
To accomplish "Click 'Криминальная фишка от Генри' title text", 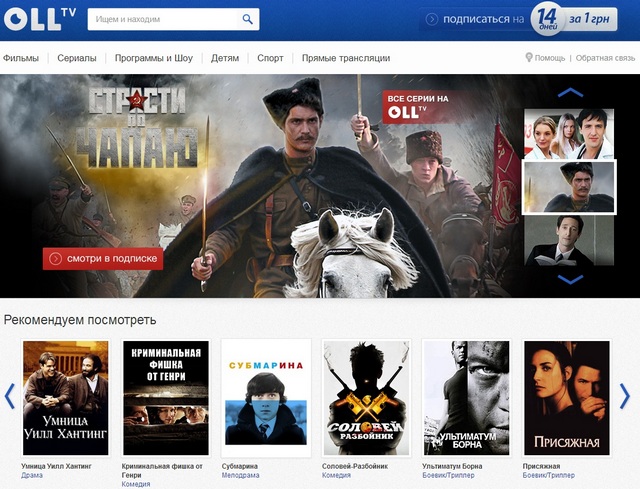I will coord(162,471).
